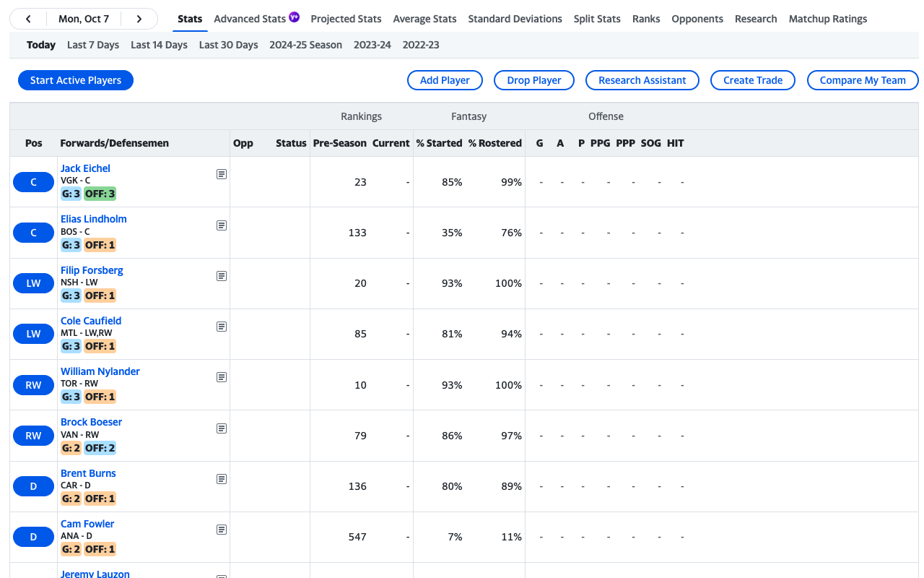924x578 pixels.
Task: Open Jack Eichel player notes icon
Action: coord(222,174)
